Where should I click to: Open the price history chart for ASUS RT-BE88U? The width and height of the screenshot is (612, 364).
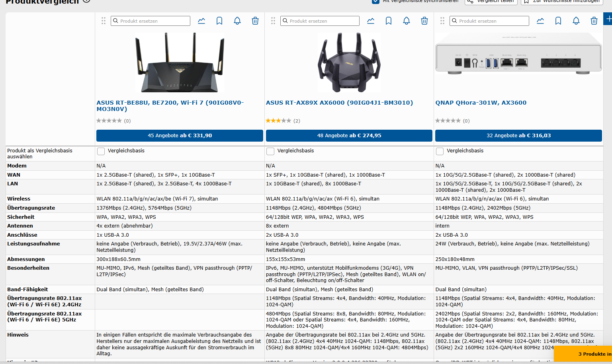201,21
